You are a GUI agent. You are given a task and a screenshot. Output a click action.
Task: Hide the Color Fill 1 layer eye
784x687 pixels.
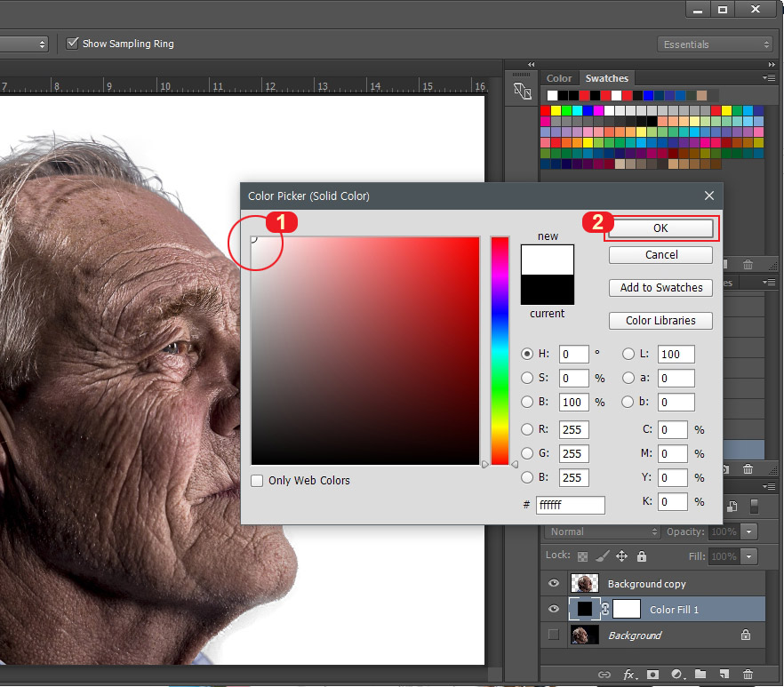point(554,609)
